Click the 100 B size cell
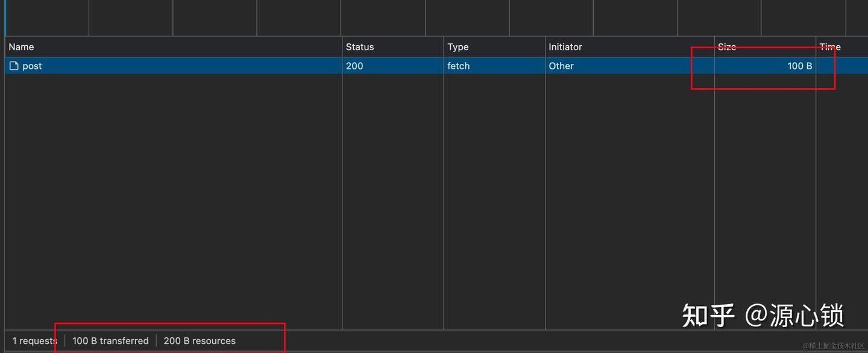This screenshot has height=353, width=868. (x=765, y=66)
